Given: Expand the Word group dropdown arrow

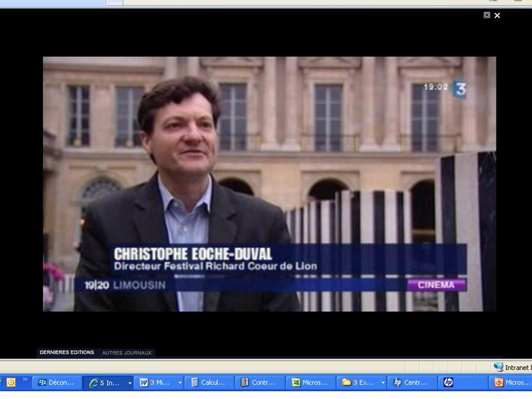Looking at the screenshot, I should point(180,382).
